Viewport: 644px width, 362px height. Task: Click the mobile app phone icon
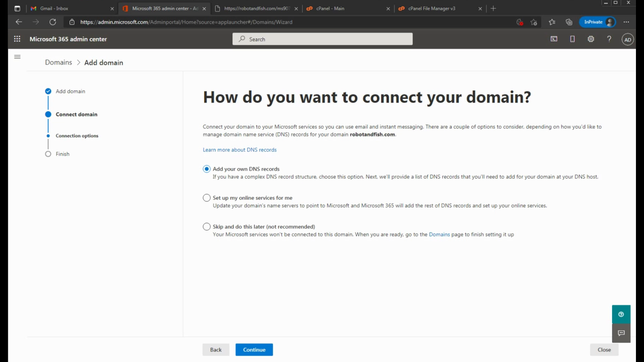[572, 39]
